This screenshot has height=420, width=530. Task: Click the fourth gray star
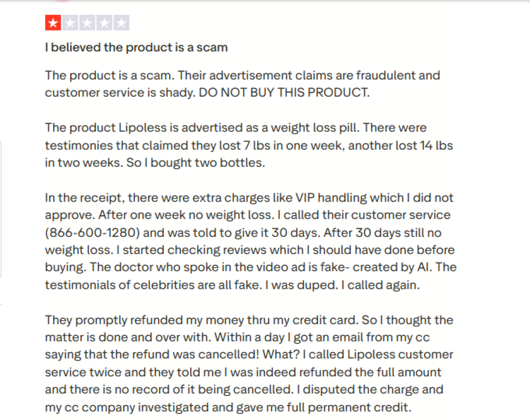pos(104,24)
